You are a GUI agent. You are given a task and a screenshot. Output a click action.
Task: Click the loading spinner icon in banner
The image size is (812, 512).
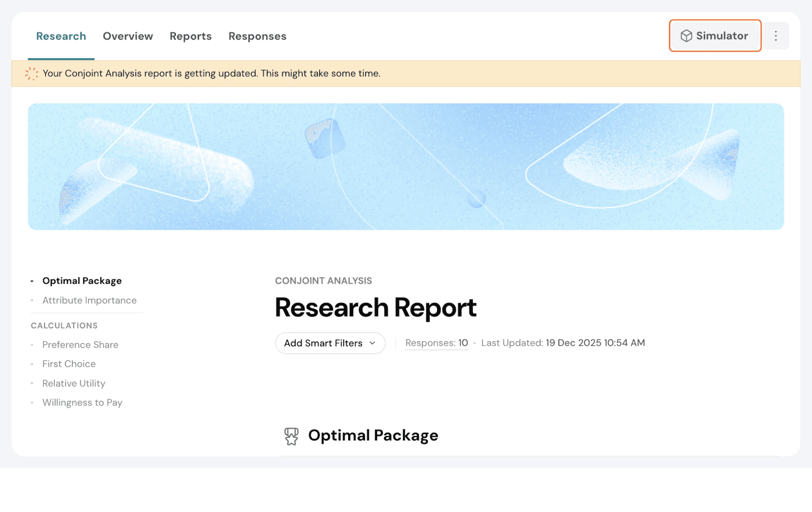[31, 74]
